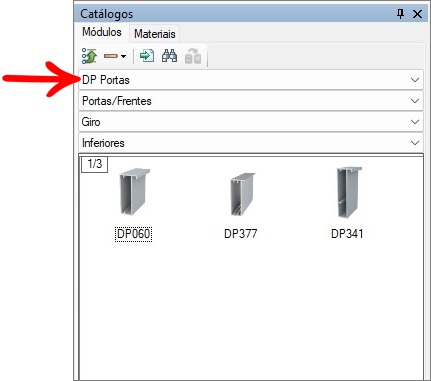Open the module bar dropdown arrow
Screen dimensions: 431x381
tap(123, 56)
